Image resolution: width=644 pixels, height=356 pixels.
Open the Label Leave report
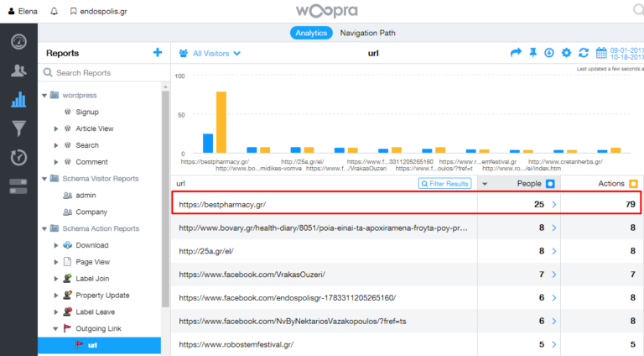(95, 312)
